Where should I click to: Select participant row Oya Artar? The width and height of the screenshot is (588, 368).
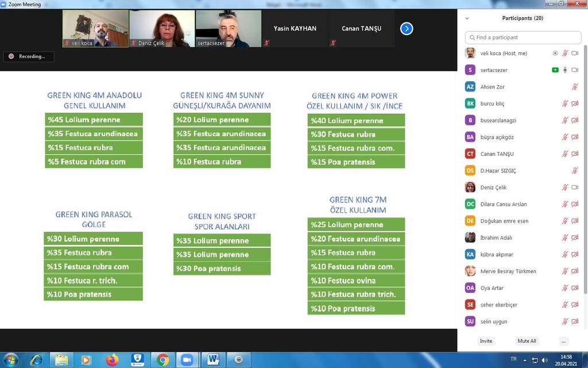point(523,288)
